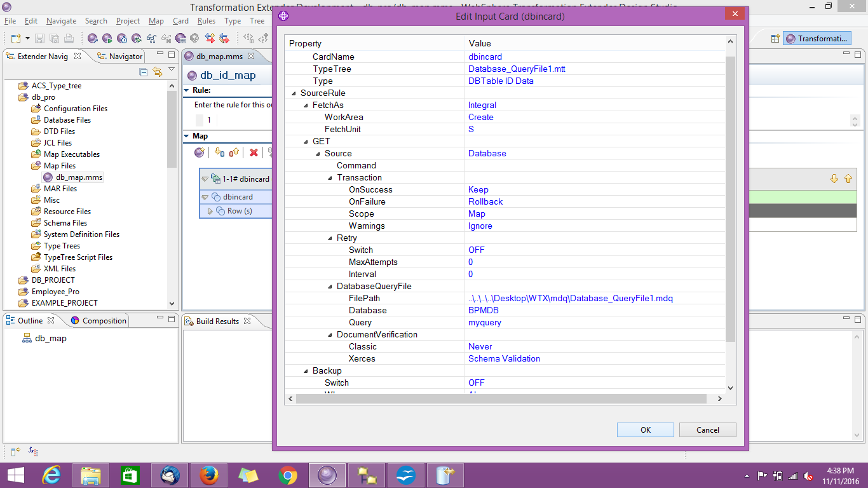Run the map using the run icon
Viewport: 868px width, 488px height.
(106, 39)
